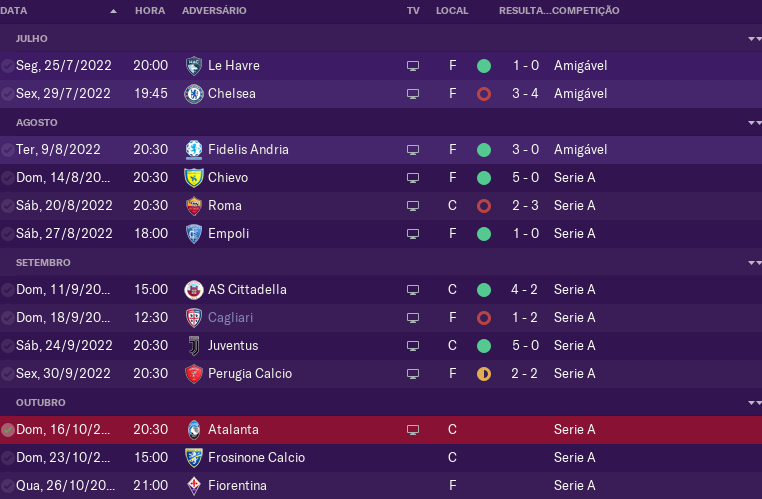Click the Roma club crest
This screenshot has height=499, width=762.
194,206
